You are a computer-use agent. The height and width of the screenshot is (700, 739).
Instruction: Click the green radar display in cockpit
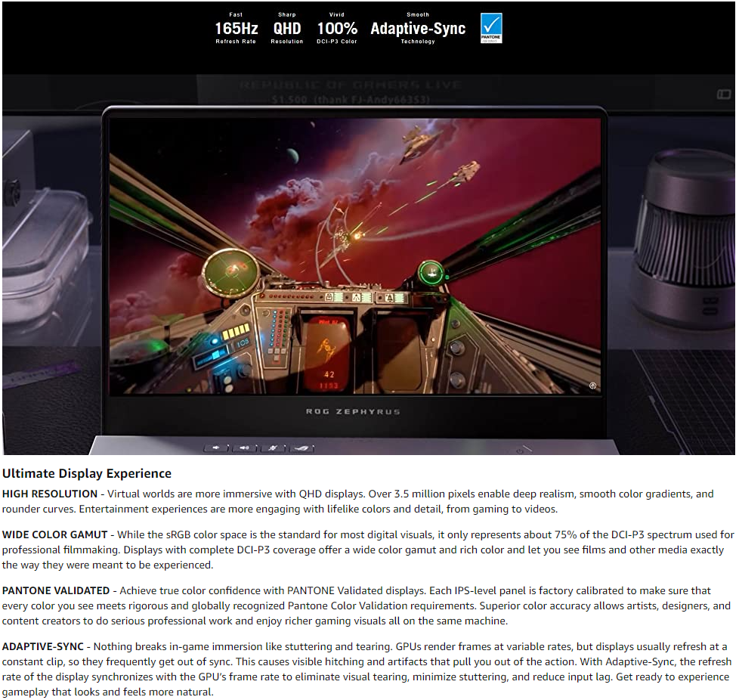point(230,272)
